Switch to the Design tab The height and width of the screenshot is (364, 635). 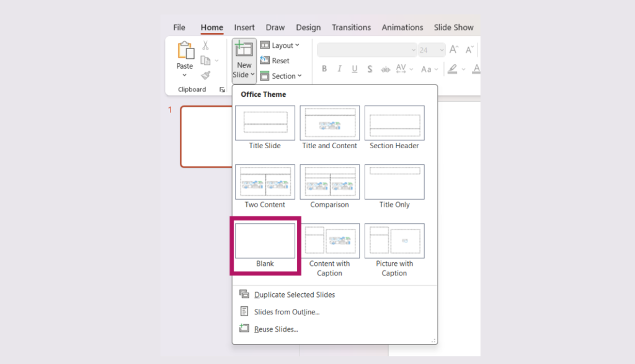pos(308,27)
